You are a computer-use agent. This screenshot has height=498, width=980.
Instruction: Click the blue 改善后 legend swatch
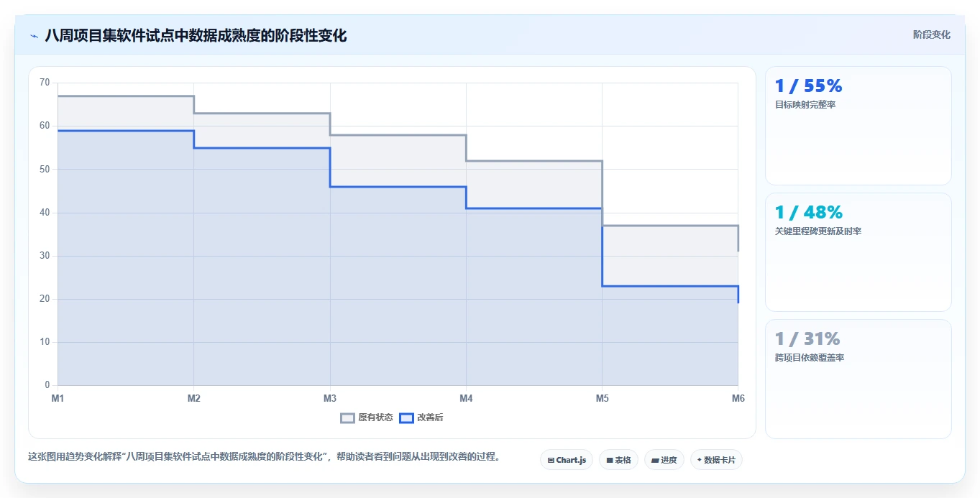pyautogui.click(x=407, y=418)
